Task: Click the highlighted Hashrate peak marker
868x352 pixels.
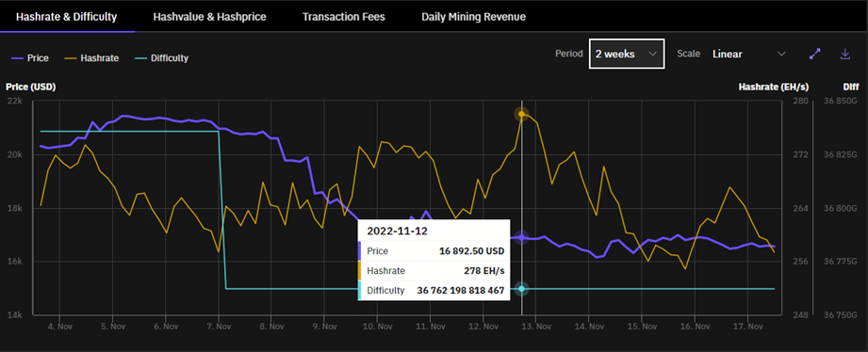Action: (521, 114)
